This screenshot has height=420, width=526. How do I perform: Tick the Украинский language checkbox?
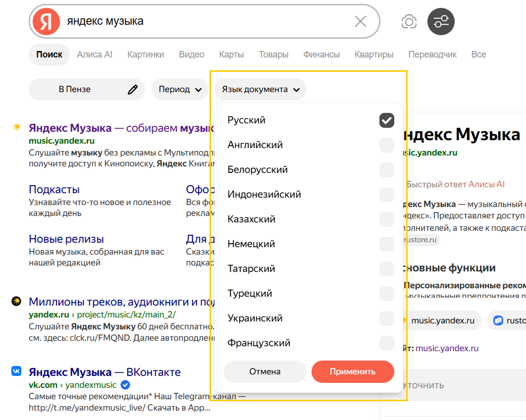[386, 318]
